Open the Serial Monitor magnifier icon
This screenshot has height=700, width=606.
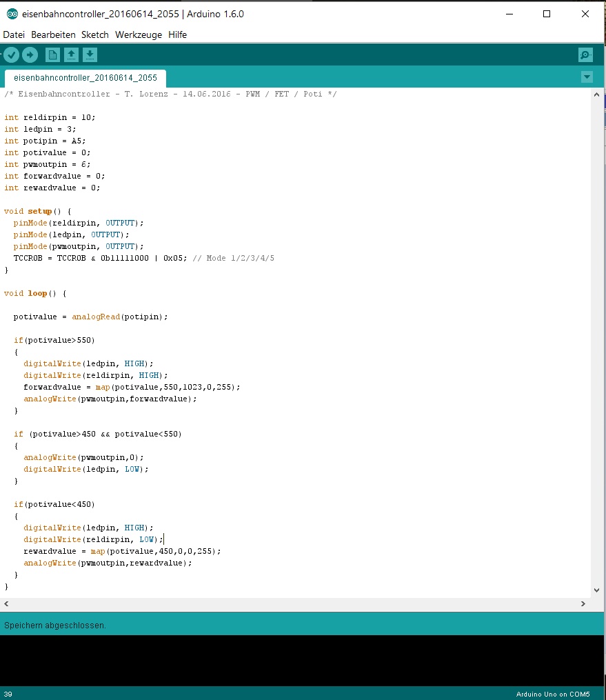[x=585, y=55]
